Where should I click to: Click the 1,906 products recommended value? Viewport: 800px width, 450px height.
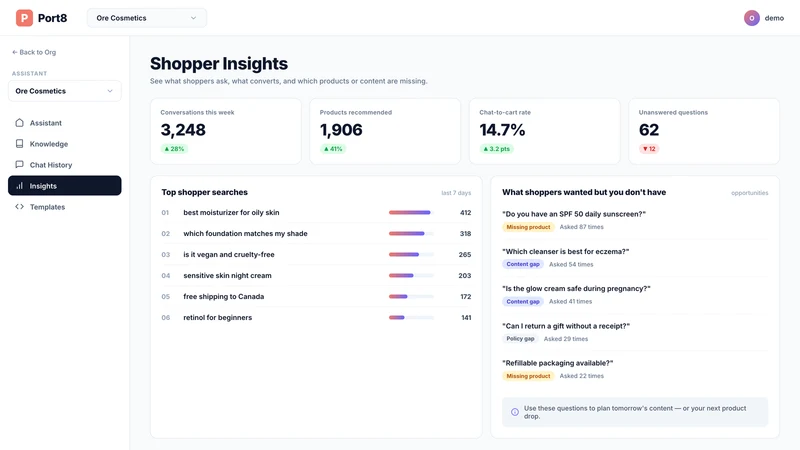pos(341,130)
